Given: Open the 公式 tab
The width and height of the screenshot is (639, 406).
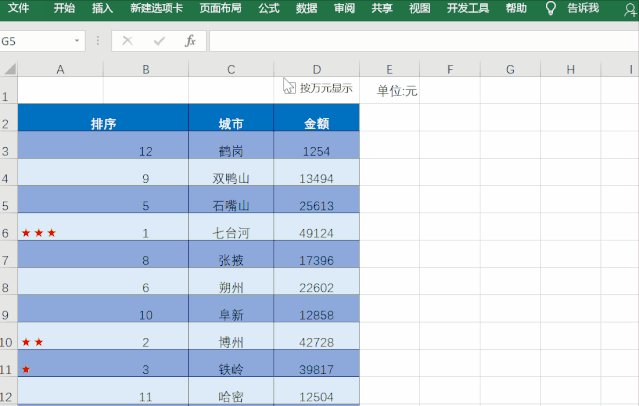Looking at the screenshot, I should pyautogui.click(x=269, y=8).
